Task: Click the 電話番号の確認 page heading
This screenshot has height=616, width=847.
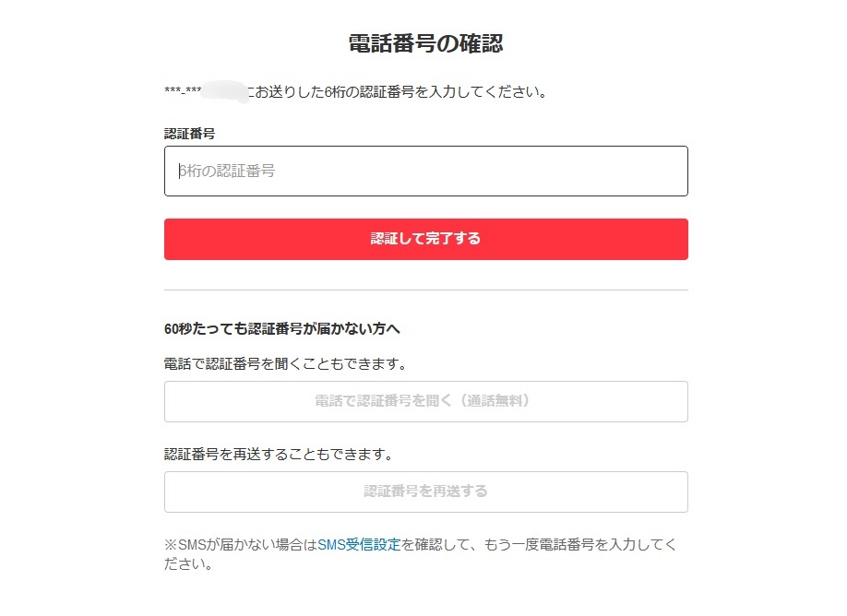Action: (x=425, y=43)
